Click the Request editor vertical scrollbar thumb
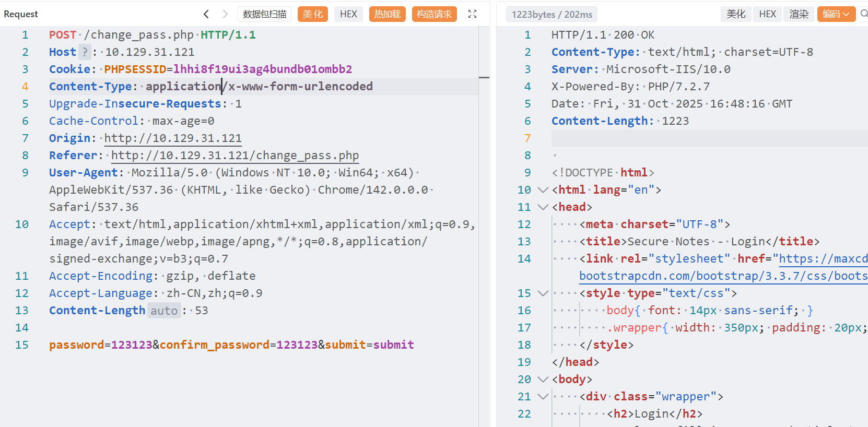The height and width of the screenshot is (427, 868). pos(484,78)
